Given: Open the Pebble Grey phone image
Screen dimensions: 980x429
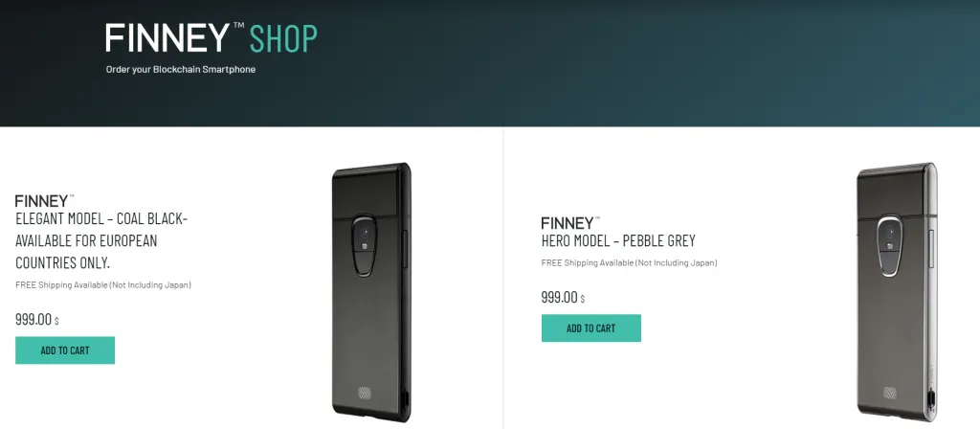Looking at the screenshot, I should [x=896, y=293].
